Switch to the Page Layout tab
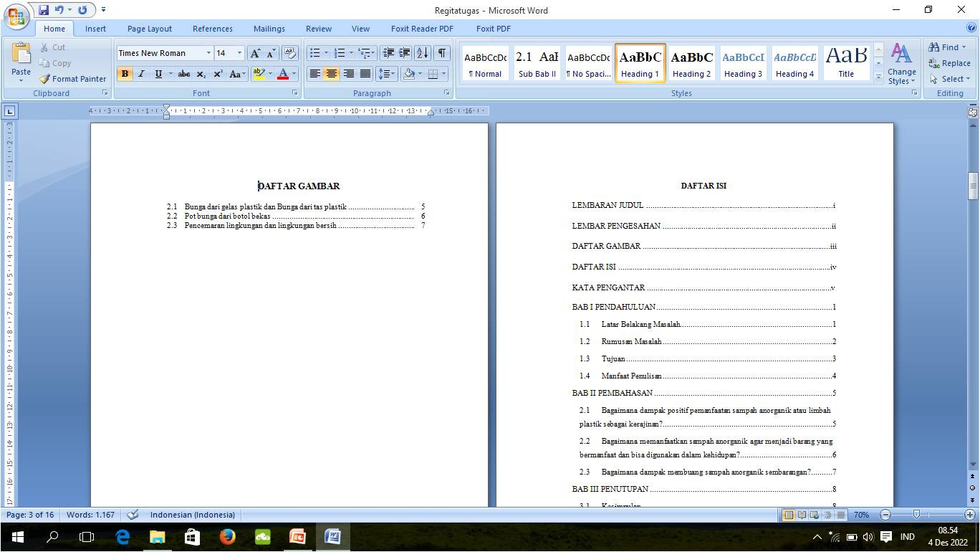 150,29
